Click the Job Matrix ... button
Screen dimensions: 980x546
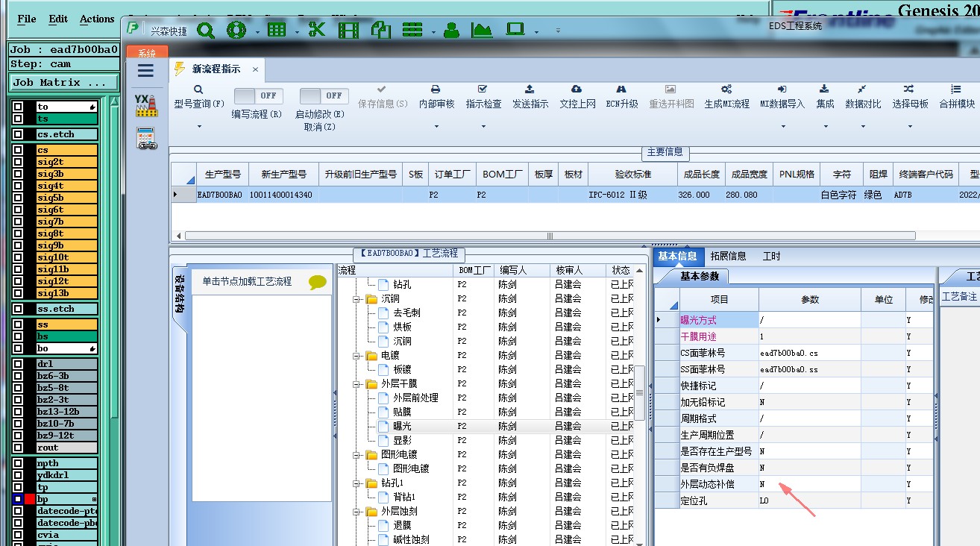point(64,82)
